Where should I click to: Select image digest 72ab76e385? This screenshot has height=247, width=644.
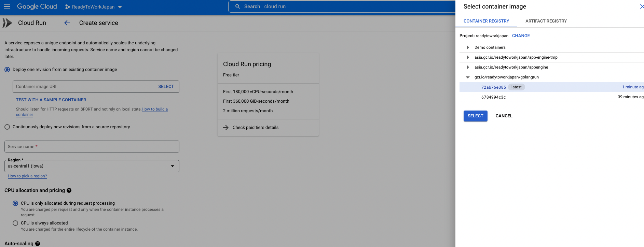[493, 87]
